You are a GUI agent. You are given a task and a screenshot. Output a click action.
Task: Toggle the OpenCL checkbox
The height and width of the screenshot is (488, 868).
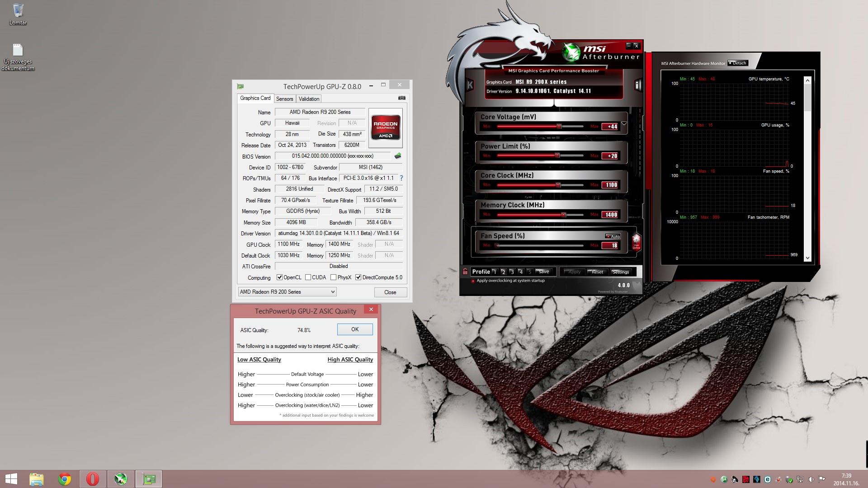click(279, 277)
